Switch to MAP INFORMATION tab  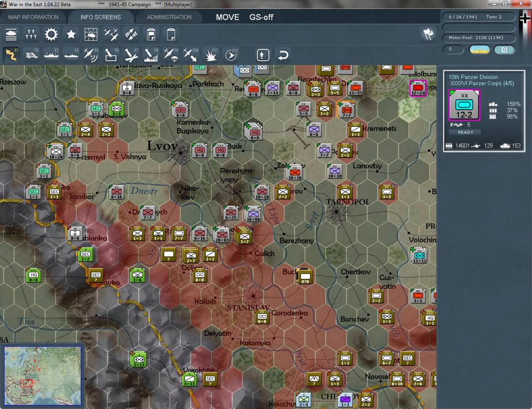click(x=33, y=17)
